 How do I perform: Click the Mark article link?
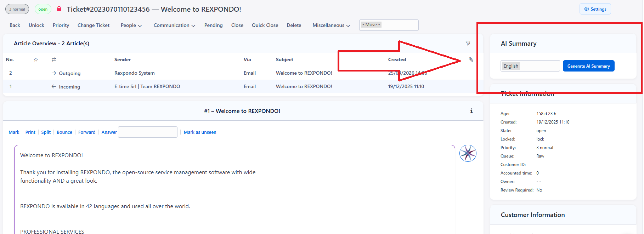point(14,132)
